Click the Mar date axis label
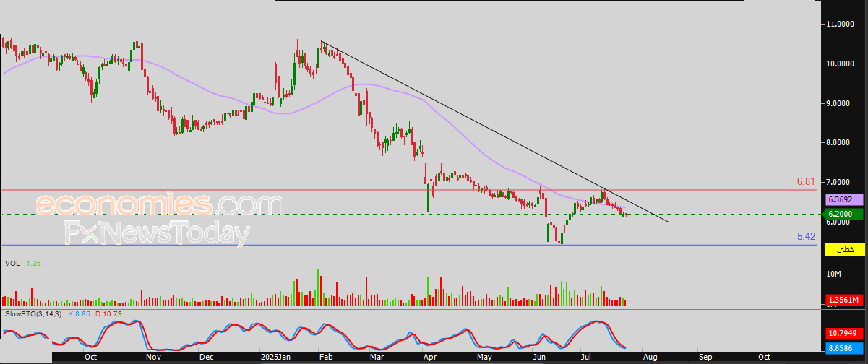 pos(376,357)
